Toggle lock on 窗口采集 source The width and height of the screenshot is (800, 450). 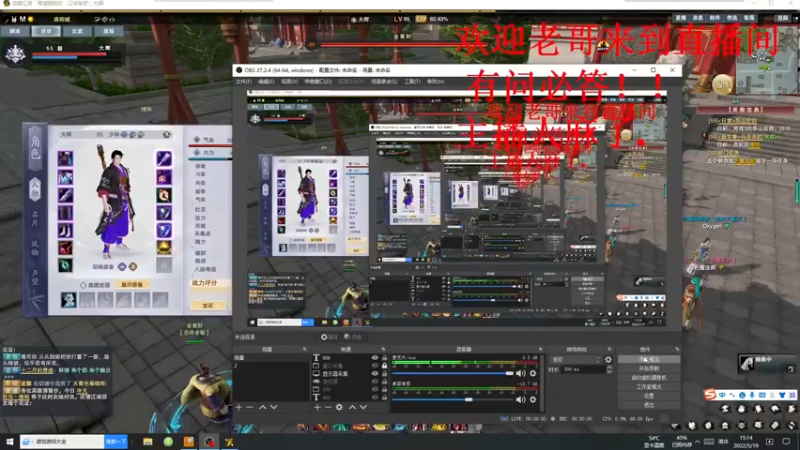[384, 366]
